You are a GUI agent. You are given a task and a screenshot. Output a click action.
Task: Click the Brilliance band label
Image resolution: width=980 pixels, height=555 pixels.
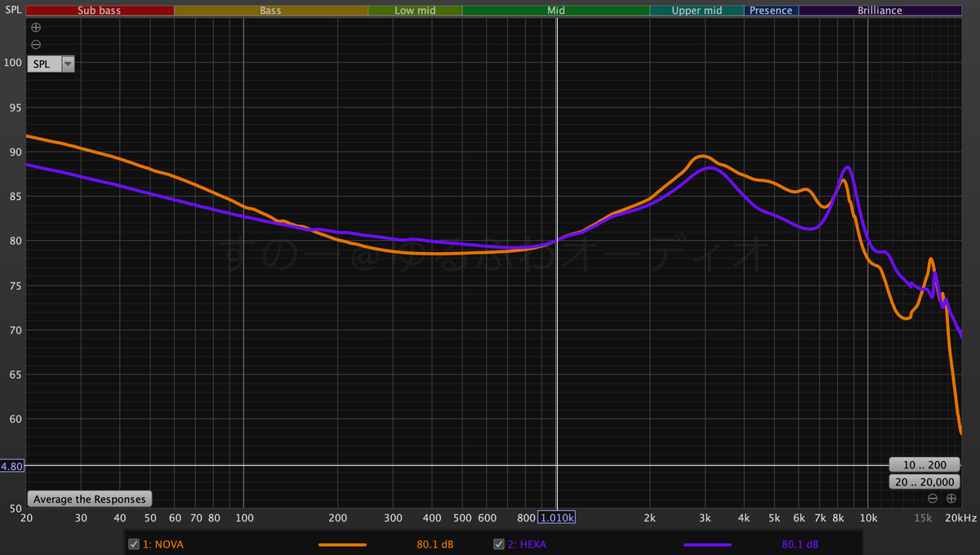[880, 11]
